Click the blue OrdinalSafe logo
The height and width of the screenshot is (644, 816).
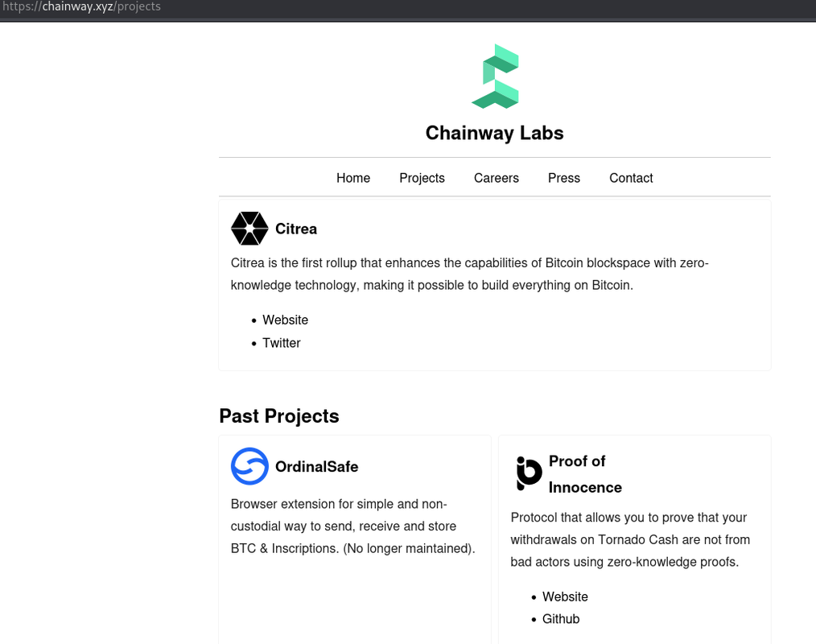pyautogui.click(x=249, y=466)
